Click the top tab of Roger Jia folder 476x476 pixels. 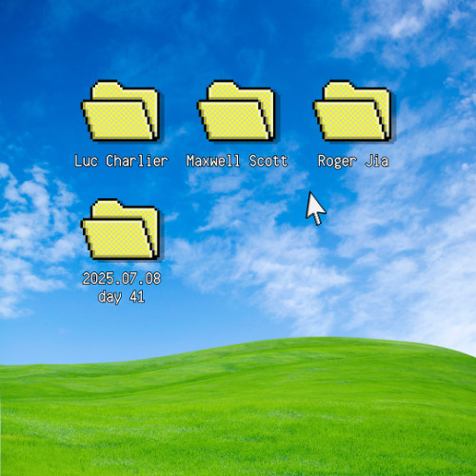coord(339,87)
